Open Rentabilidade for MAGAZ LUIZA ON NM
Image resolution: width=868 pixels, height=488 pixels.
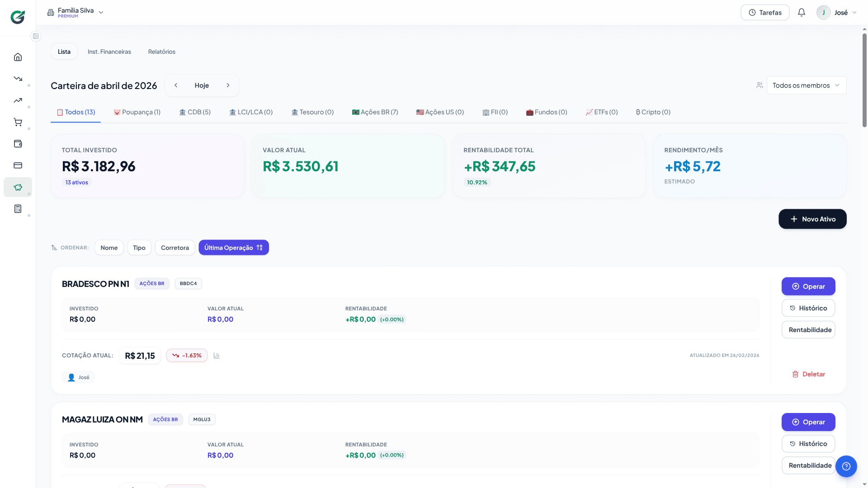808,465
